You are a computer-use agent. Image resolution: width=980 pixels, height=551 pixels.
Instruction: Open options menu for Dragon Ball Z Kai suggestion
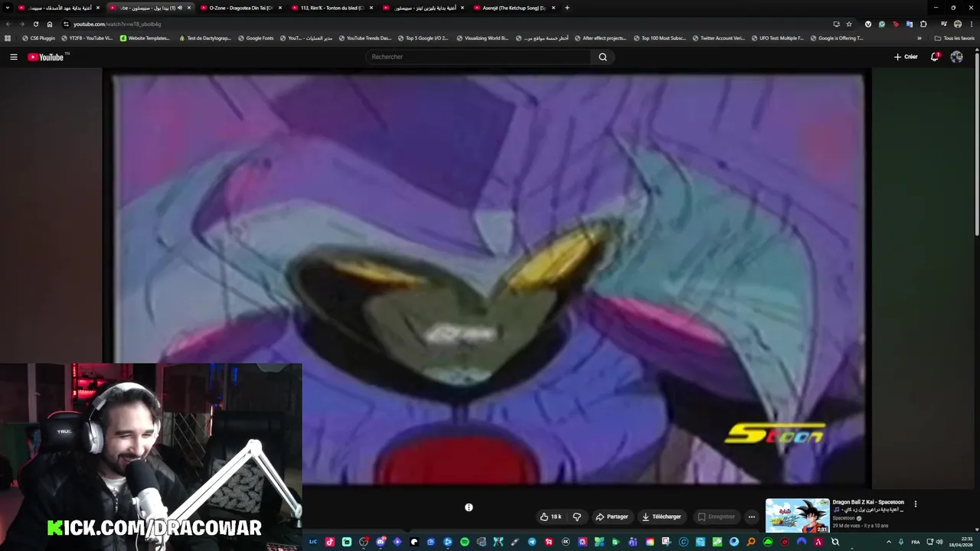click(915, 504)
